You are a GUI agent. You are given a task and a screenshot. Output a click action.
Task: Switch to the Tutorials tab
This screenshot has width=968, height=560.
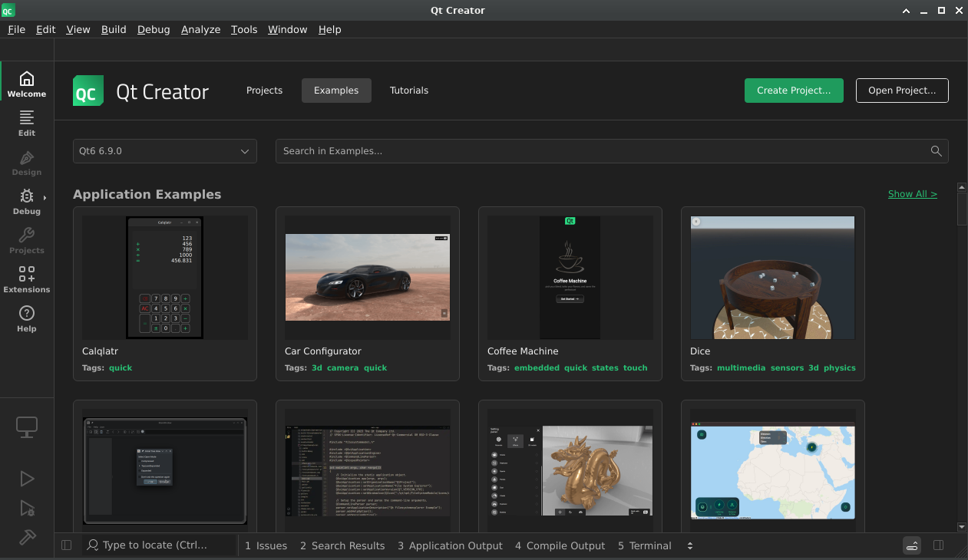409,91
